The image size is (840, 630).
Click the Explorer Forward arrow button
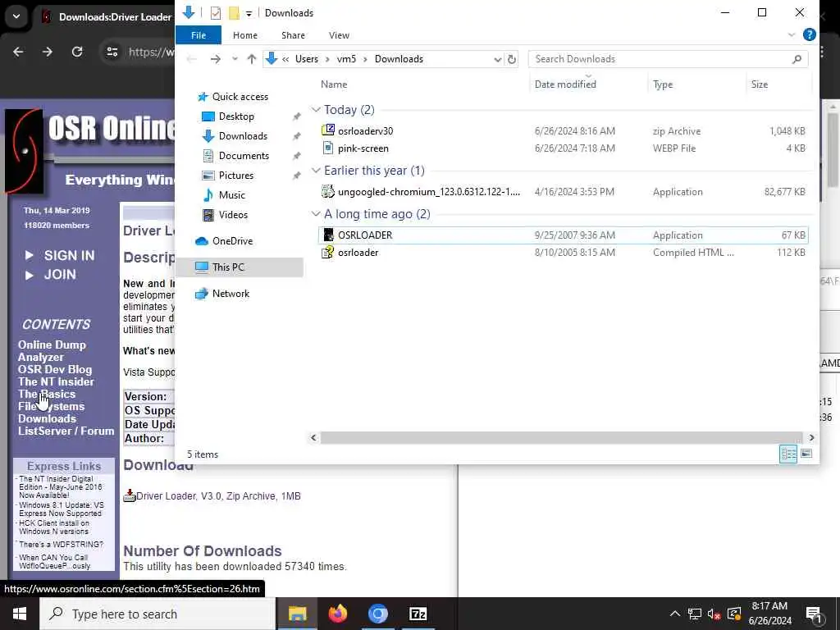coord(216,59)
